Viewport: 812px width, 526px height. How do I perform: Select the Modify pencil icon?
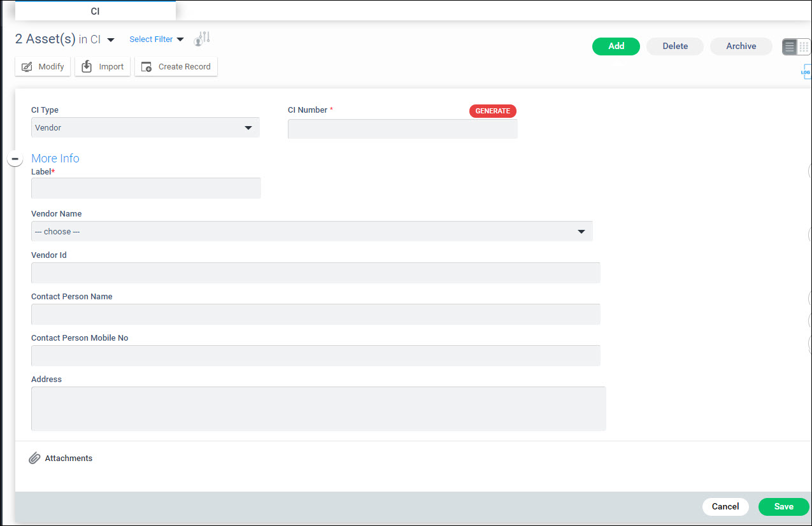27,66
